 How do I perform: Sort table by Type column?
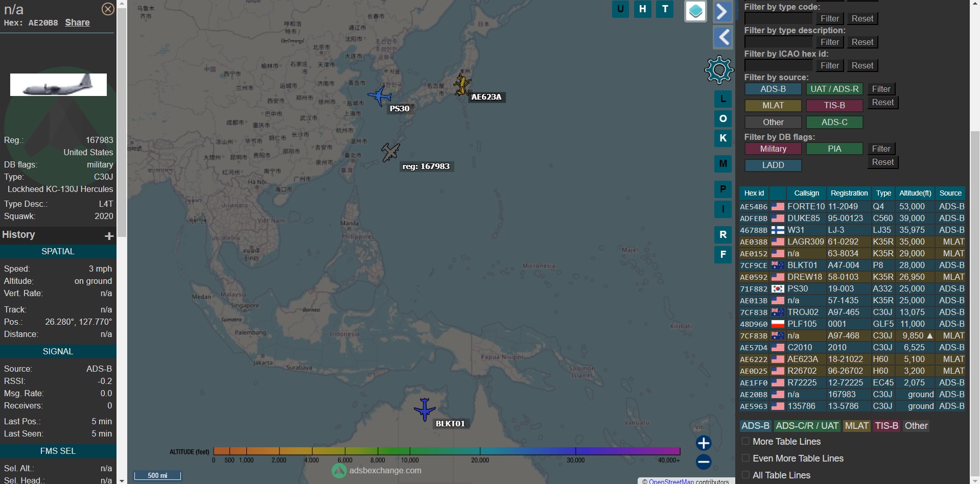coord(883,193)
